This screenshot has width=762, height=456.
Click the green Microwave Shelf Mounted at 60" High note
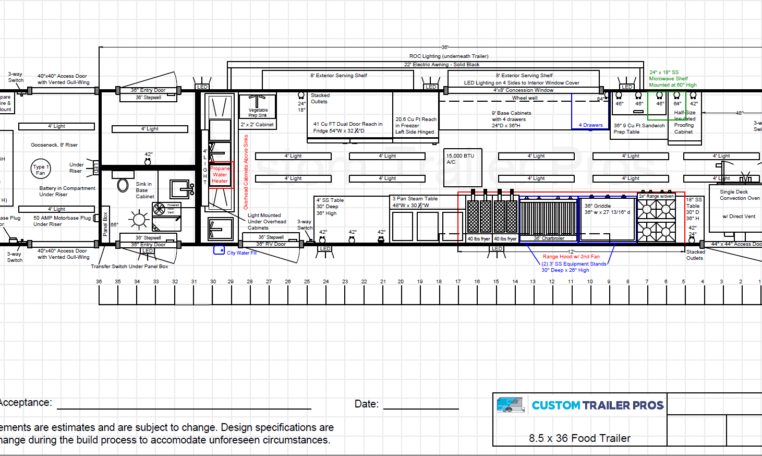[673, 78]
